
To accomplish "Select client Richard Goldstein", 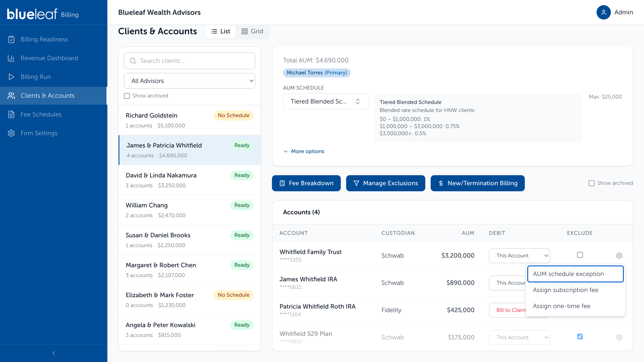I will click(x=190, y=120).
